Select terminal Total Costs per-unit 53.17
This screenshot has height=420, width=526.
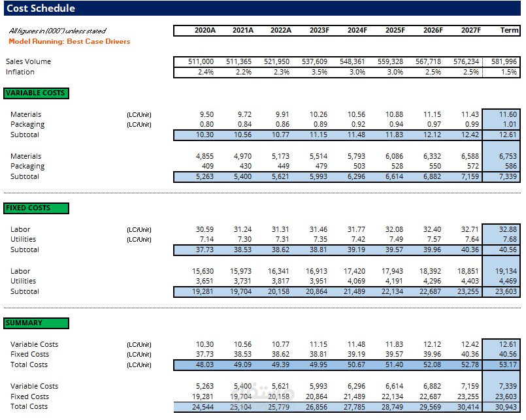coord(508,365)
